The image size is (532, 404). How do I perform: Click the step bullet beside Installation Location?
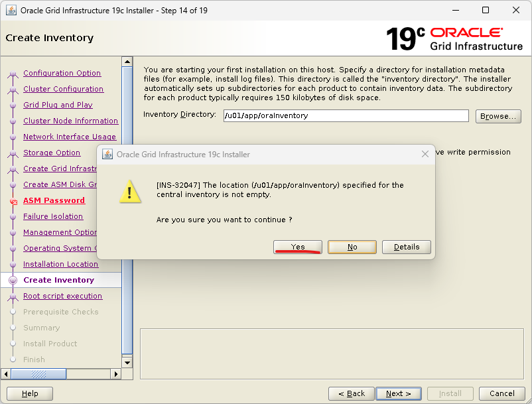(x=13, y=265)
